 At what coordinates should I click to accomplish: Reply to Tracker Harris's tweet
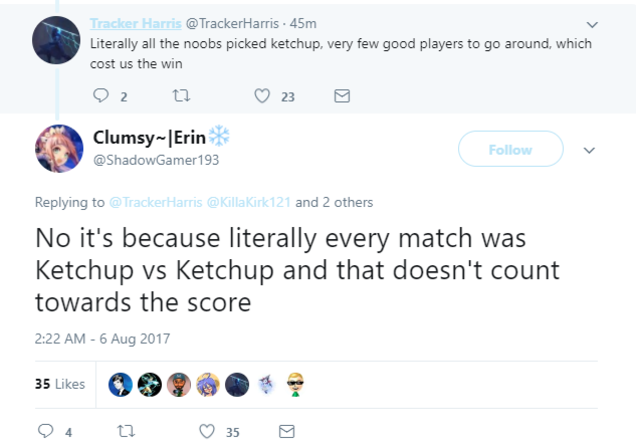(101, 96)
